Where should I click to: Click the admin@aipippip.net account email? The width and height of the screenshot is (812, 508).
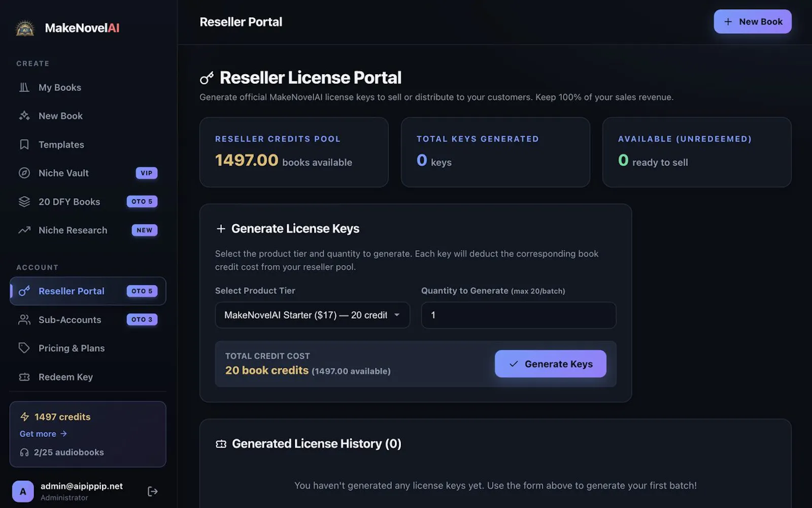(82, 486)
